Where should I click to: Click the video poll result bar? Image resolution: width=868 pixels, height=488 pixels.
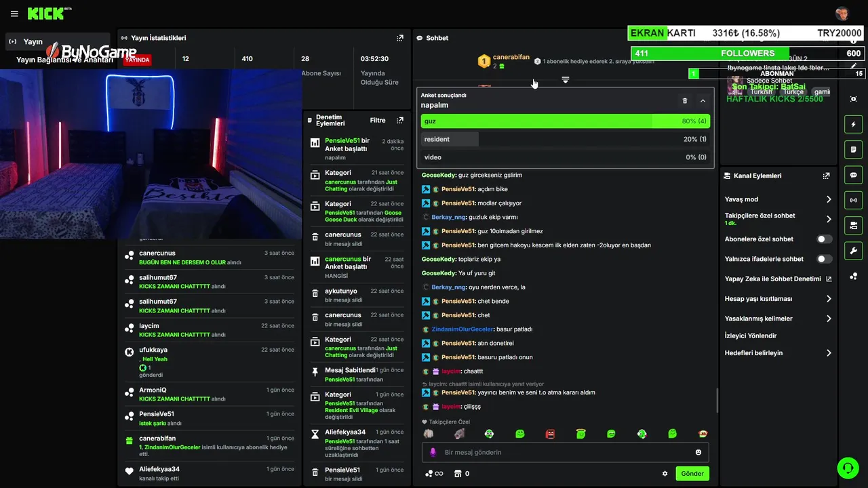click(x=565, y=157)
